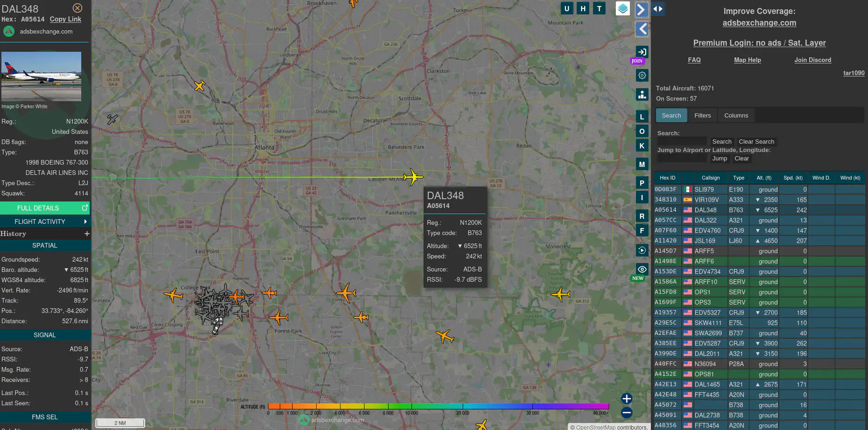868x430 pixels.
Task: Click the R map button
Action: pos(642,216)
